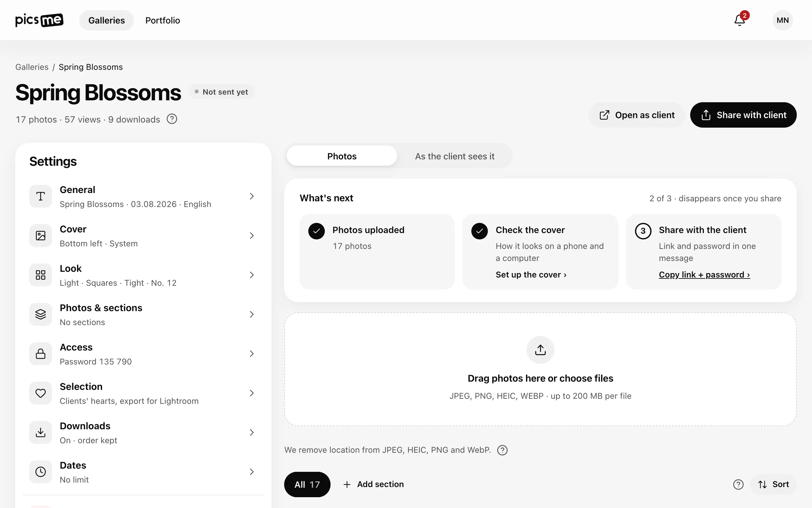Viewport: 812px width, 508px height.
Task: Click help icon next to location removal note
Action: click(502, 450)
